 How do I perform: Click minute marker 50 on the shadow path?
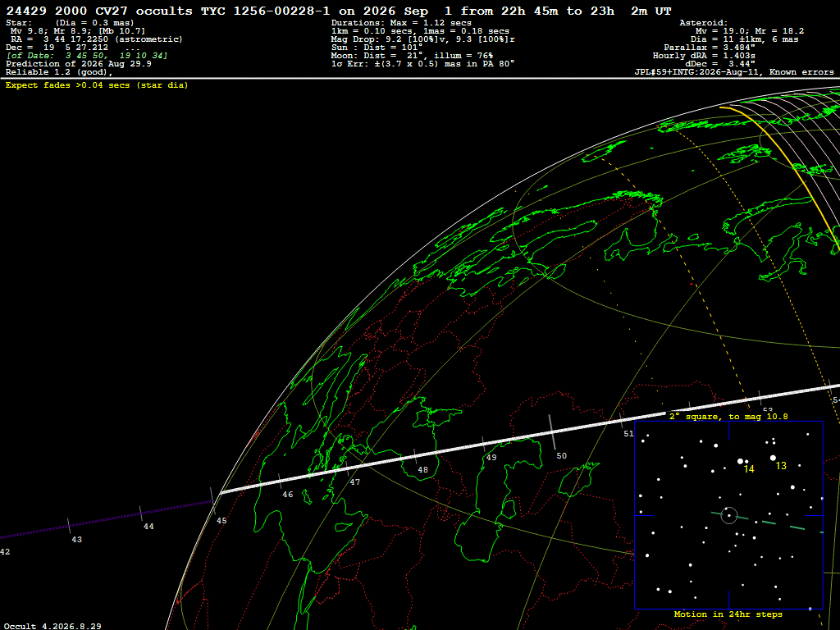point(561,456)
